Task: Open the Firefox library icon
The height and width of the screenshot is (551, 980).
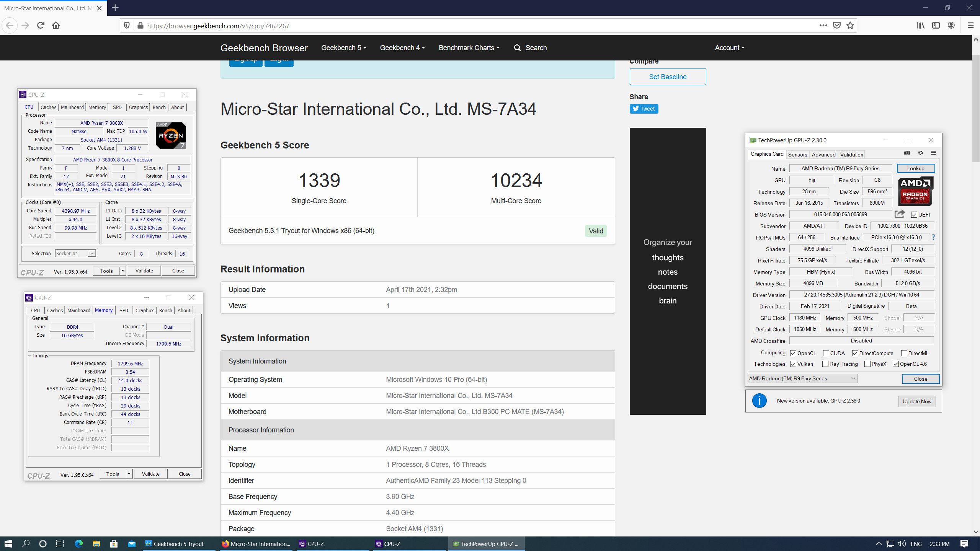Action: 921,26
